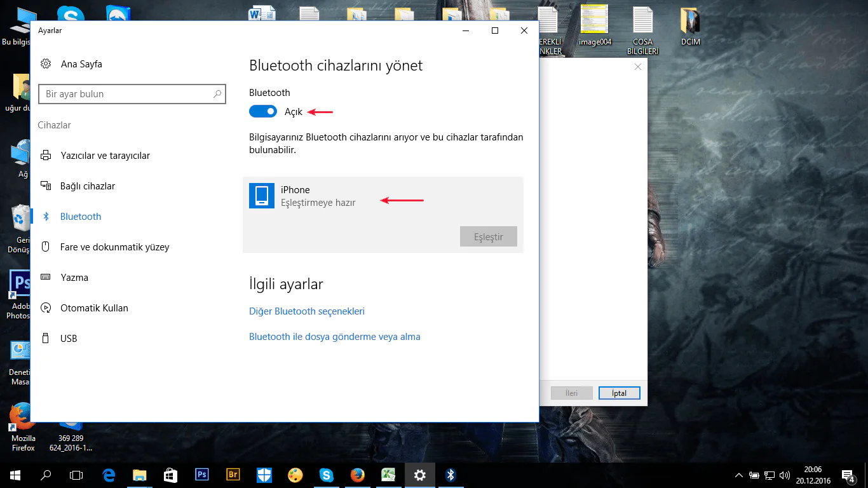Screen dimensions: 868x488
Task: Open Adobe Bridge from the taskbar
Action: tap(233, 475)
